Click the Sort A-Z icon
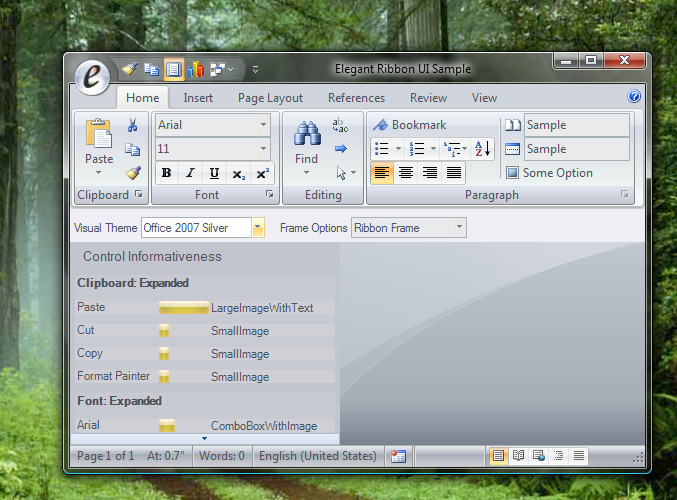 tap(482, 149)
